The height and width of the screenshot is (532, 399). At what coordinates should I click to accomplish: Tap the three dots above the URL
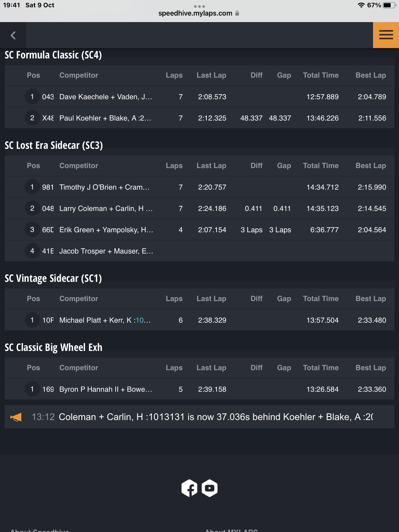coord(199,6)
